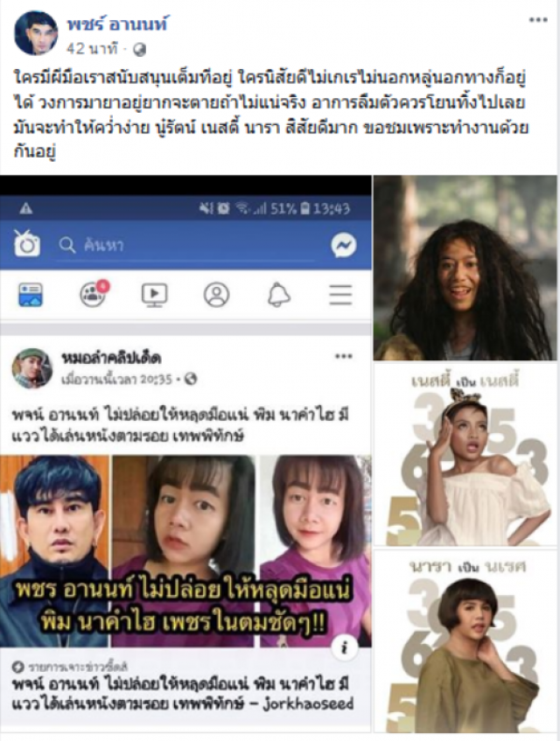The width and height of the screenshot is (560, 741).
Task: Open options dots on หมอลำคลิปเด็ด post
Action: pyautogui.click(x=344, y=356)
